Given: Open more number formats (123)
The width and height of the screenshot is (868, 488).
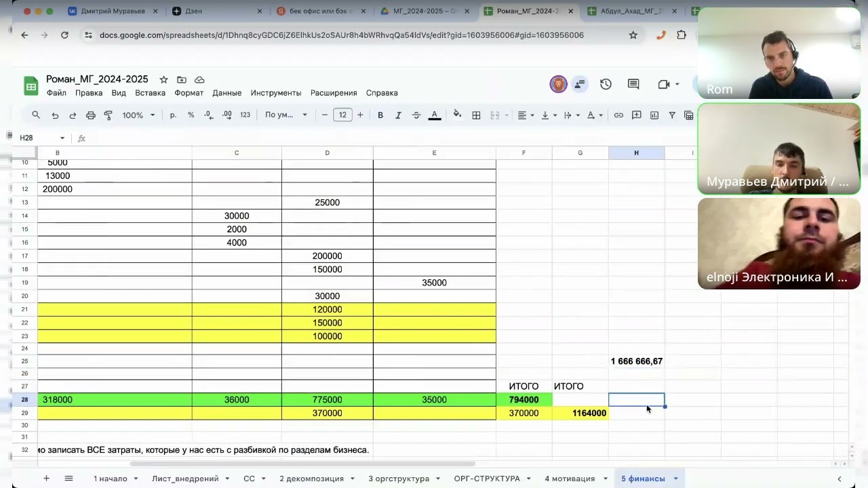Looking at the screenshot, I should 245,115.
